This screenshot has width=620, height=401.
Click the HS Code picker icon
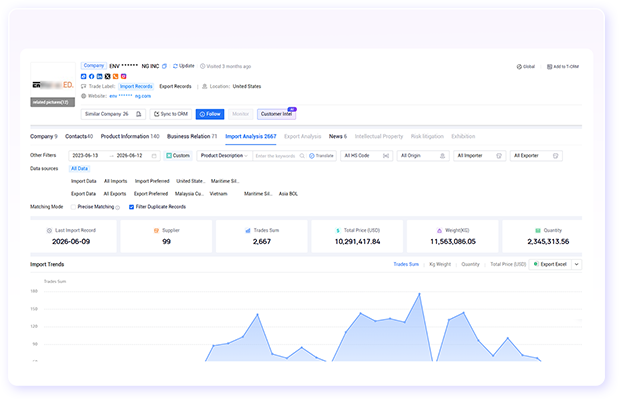386,156
